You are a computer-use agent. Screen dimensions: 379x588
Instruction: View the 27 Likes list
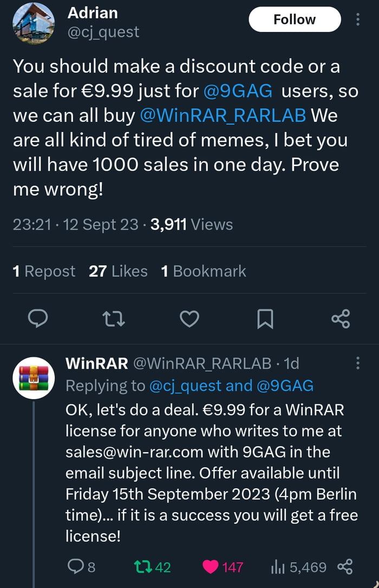coord(118,271)
